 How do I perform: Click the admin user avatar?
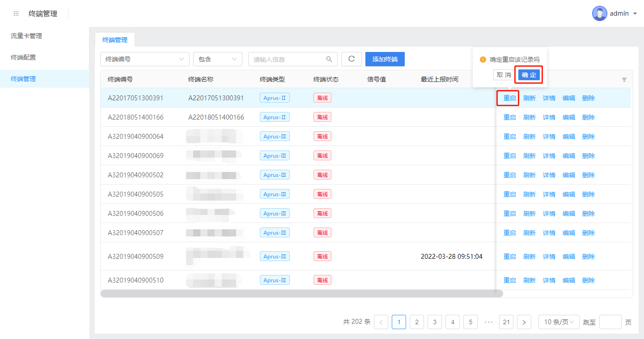(599, 13)
